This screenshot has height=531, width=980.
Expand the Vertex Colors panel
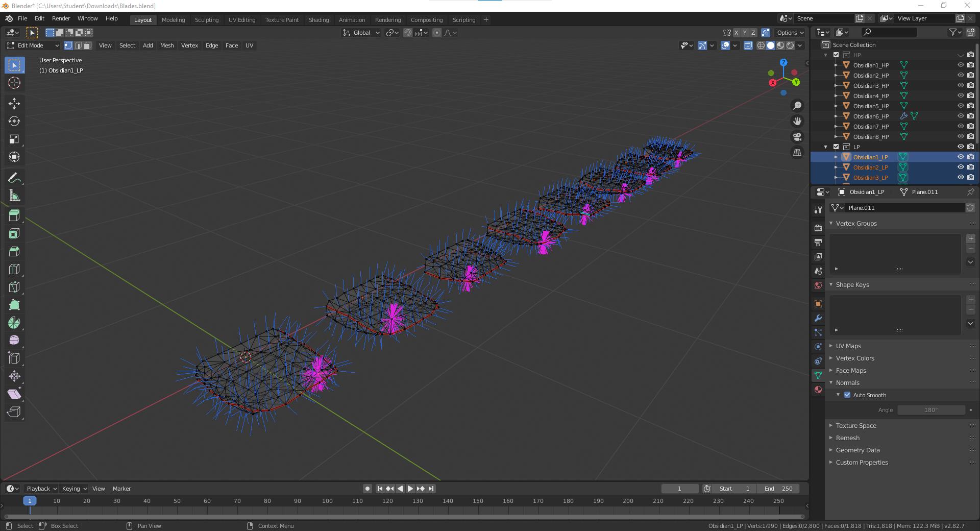(854, 358)
